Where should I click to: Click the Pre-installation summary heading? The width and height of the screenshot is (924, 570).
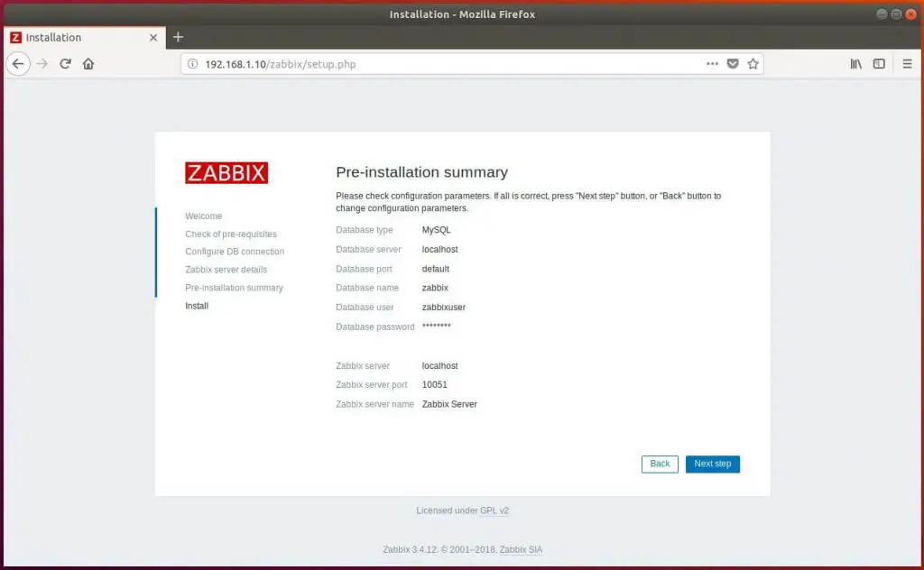(421, 172)
